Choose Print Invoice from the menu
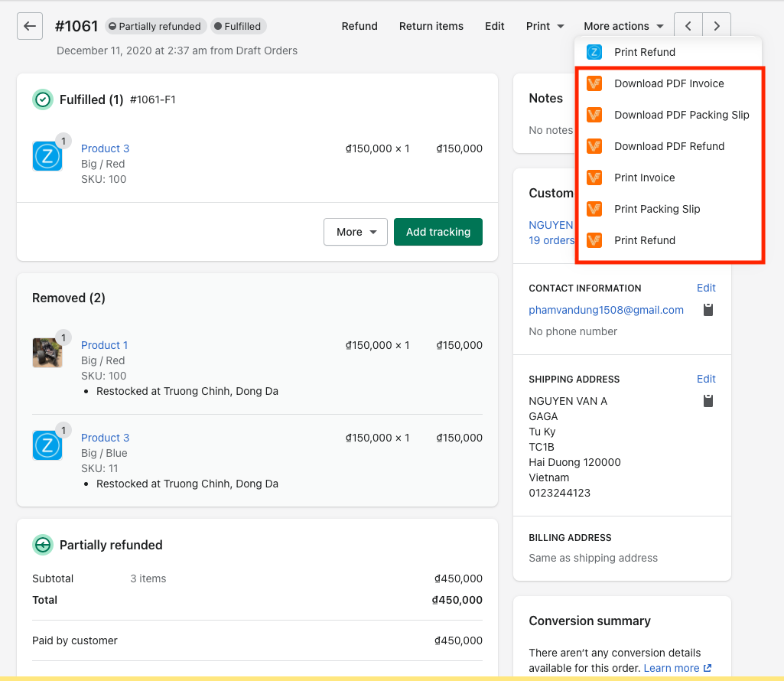This screenshot has height=681, width=784. [x=644, y=178]
